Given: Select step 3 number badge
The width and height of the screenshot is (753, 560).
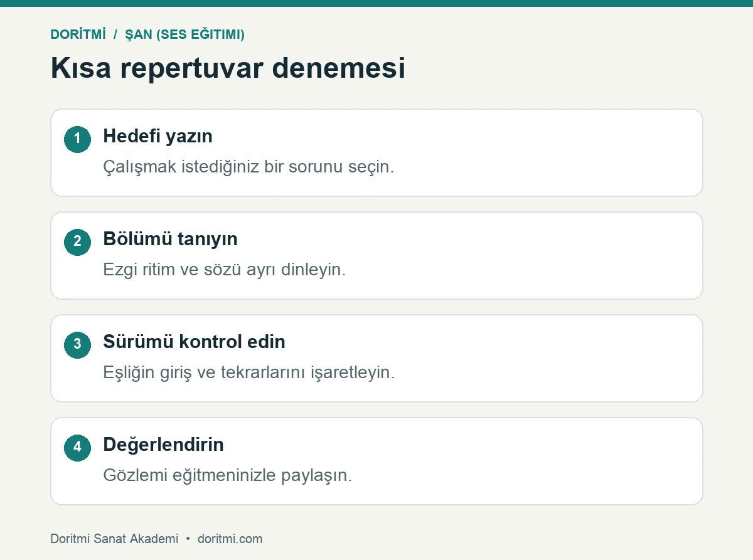Looking at the screenshot, I should pyautogui.click(x=77, y=345).
